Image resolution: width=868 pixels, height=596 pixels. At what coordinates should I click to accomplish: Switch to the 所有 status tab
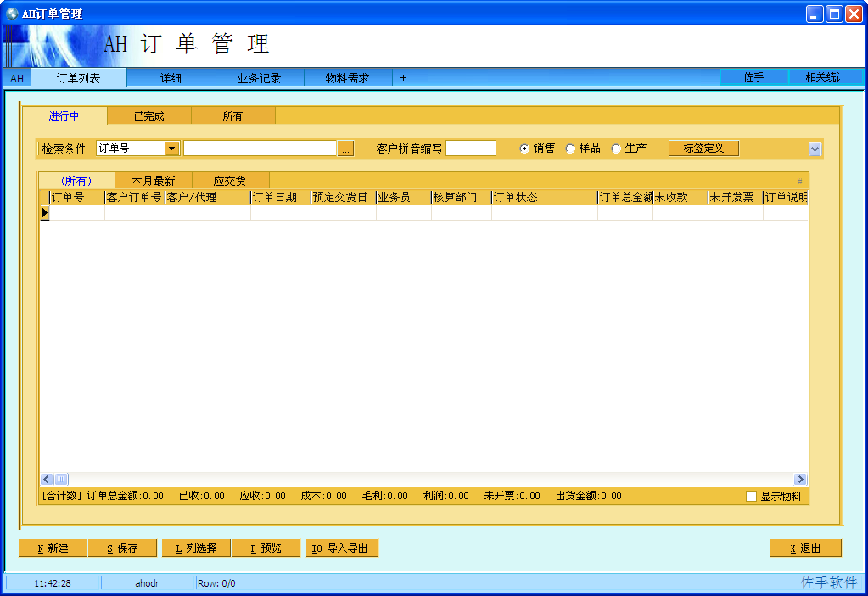[232, 116]
